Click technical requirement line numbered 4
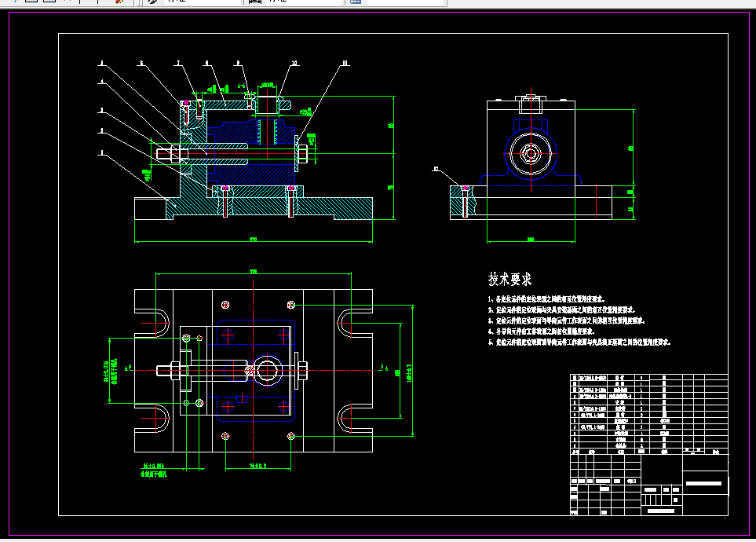756x542 pixels. (x=541, y=331)
